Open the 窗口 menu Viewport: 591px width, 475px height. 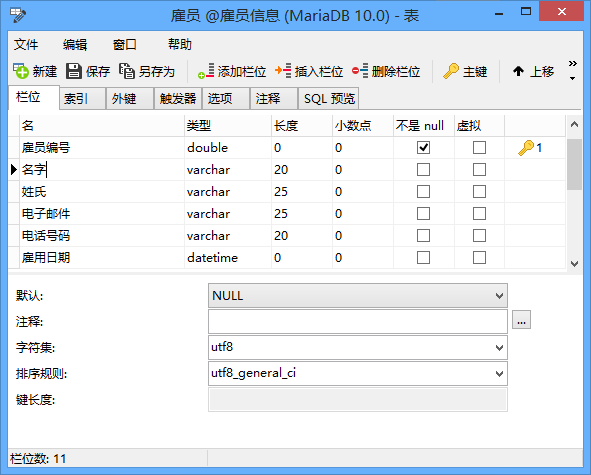pyautogui.click(x=125, y=44)
